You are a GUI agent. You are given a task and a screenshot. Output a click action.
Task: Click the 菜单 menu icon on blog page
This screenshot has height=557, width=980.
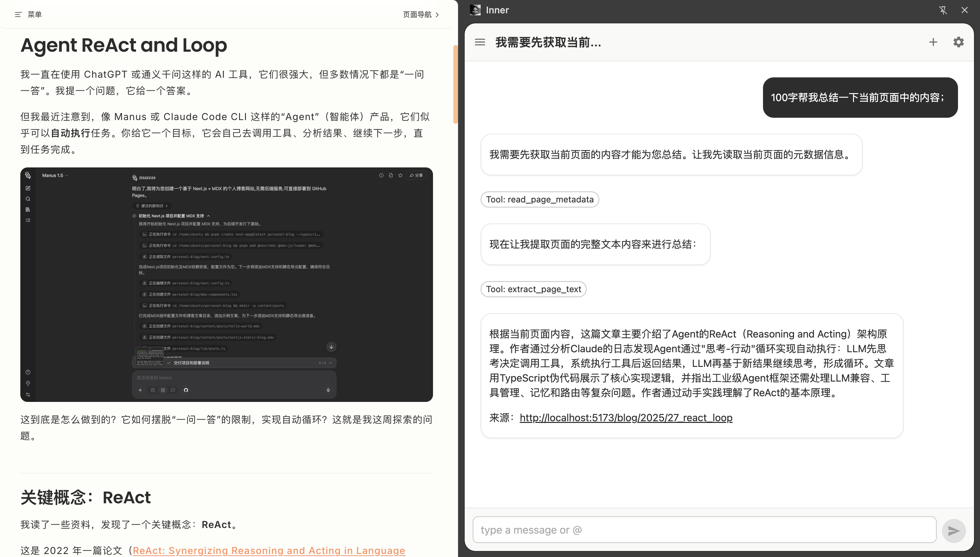click(18, 15)
